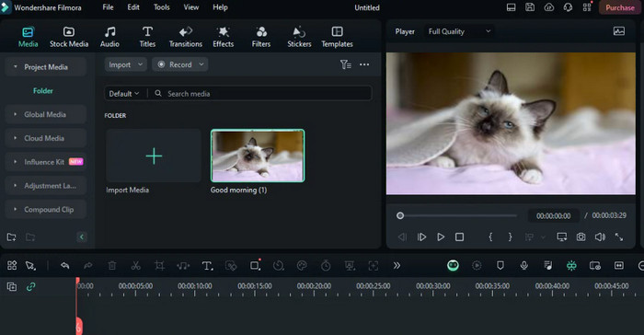The width and height of the screenshot is (644, 335).
Task: Click the player playhead slider
Action: pos(400,215)
